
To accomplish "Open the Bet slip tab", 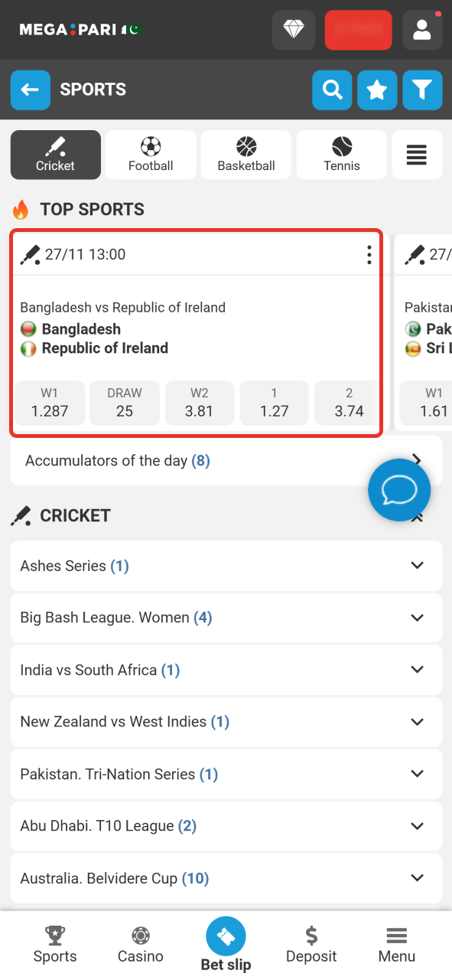I will pyautogui.click(x=226, y=942).
